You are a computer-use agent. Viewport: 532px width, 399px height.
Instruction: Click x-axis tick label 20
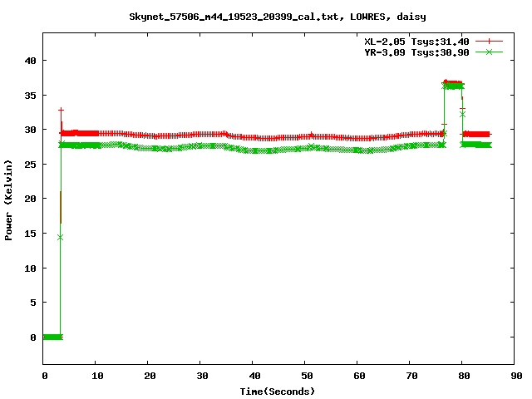pos(150,376)
